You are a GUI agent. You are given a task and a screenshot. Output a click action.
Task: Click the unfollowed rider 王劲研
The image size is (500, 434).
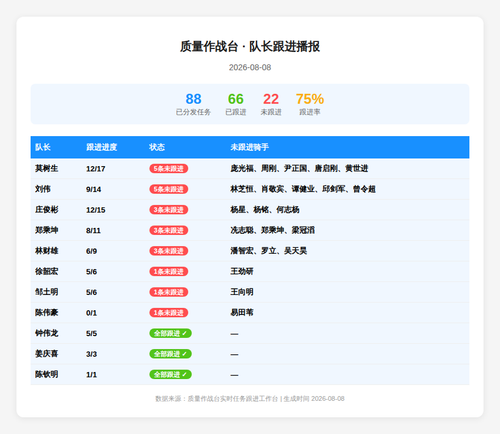242,271
